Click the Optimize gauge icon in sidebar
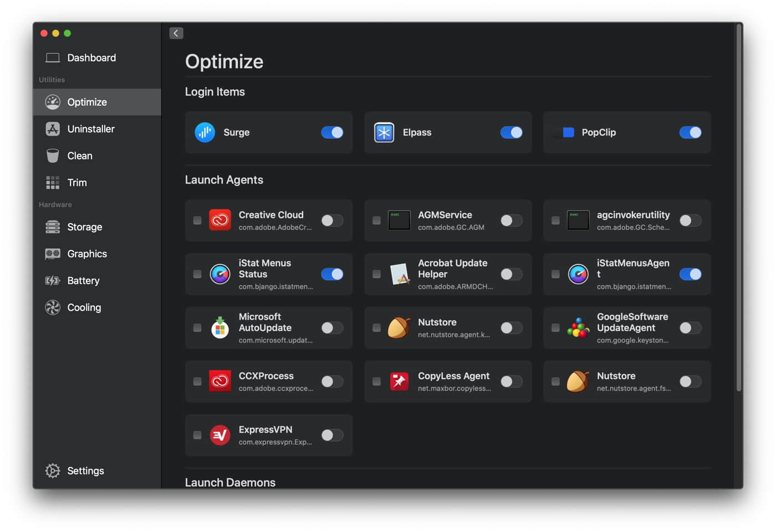The height and width of the screenshot is (532, 776). pyautogui.click(x=53, y=102)
